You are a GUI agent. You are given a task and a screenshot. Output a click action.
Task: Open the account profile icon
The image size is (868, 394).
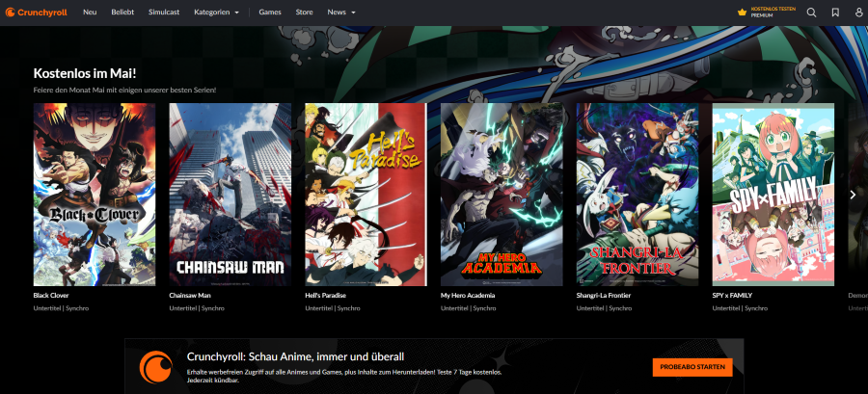point(858,13)
